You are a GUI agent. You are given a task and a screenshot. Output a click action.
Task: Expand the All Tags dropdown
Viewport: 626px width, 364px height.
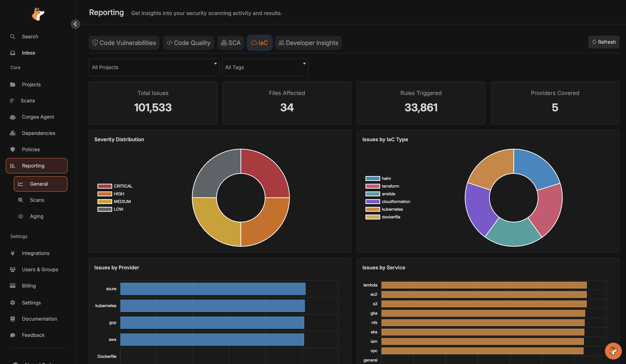coord(265,67)
